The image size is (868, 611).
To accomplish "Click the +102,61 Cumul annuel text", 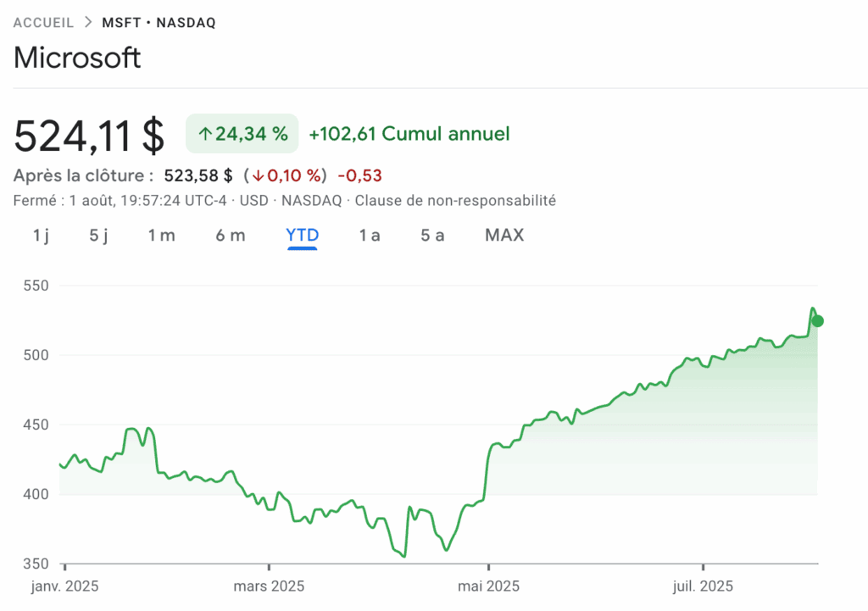I will pyautogui.click(x=409, y=134).
